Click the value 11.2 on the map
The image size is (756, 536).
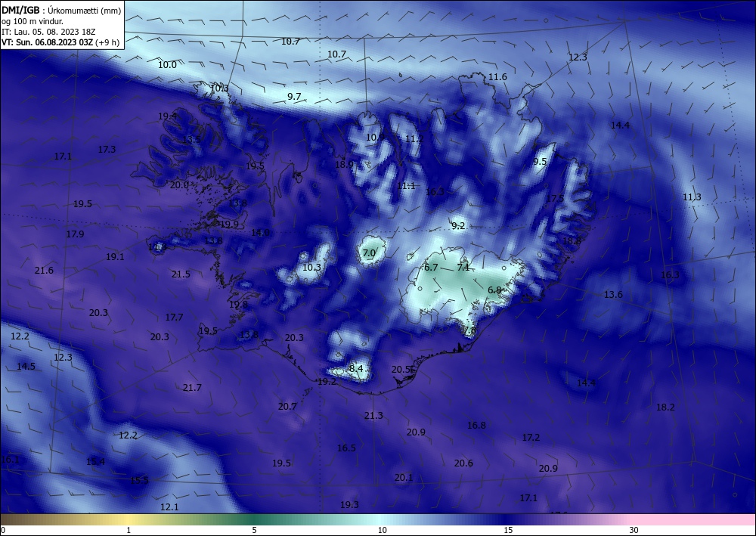(414, 139)
